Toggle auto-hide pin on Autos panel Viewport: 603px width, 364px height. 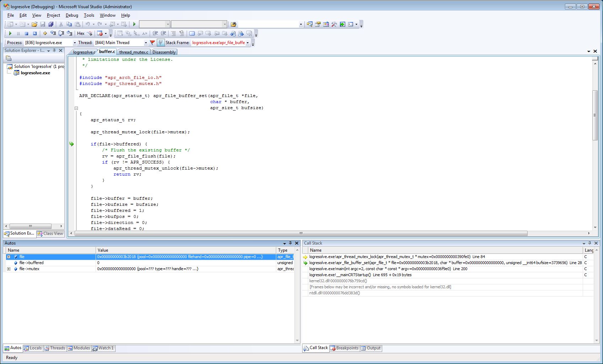tap(290, 243)
